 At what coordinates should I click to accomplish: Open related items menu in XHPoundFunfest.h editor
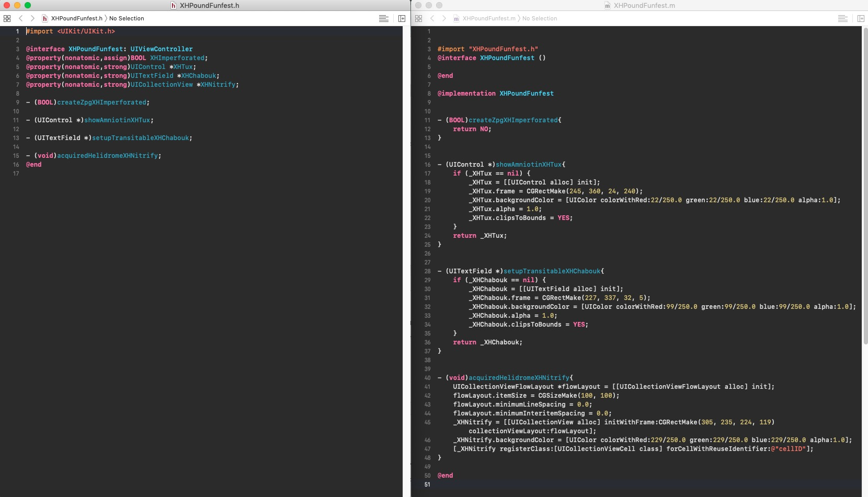(7, 18)
